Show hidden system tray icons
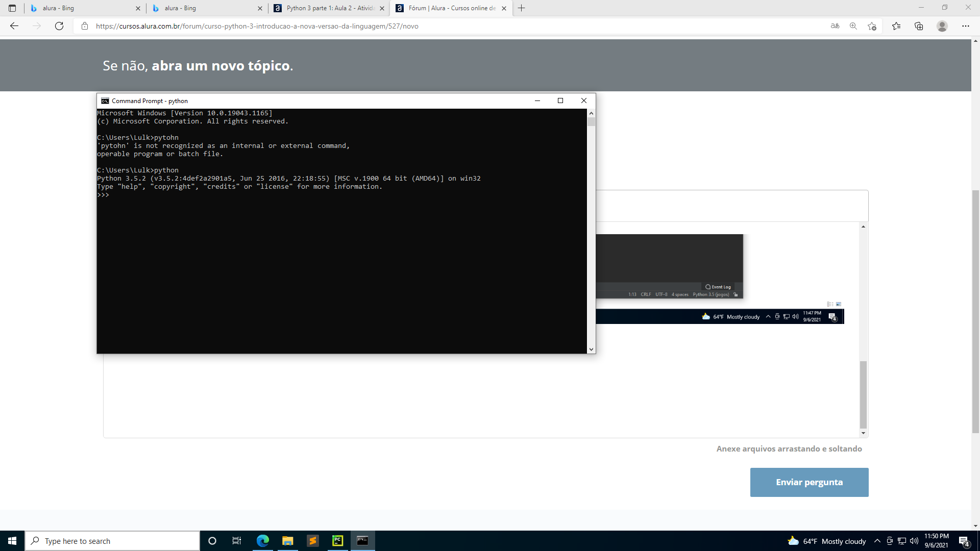980x551 pixels. 877,541
